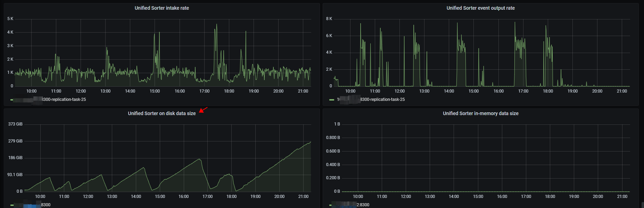The width and height of the screenshot is (644, 208).
Task: Click the 373 GiB y-axis label
Action: pos(15,124)
